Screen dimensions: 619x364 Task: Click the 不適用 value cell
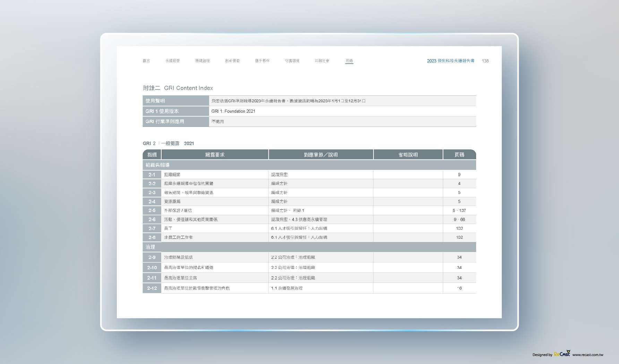[x=343, y=122]
